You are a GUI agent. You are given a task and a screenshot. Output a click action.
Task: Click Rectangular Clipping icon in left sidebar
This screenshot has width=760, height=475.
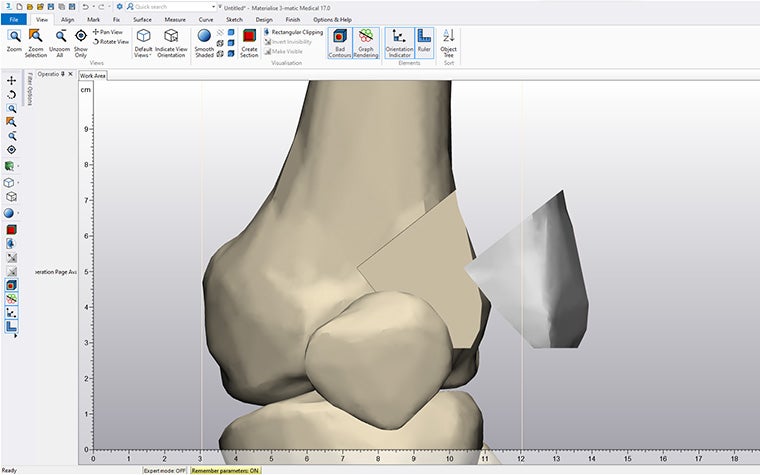point(11,243)
